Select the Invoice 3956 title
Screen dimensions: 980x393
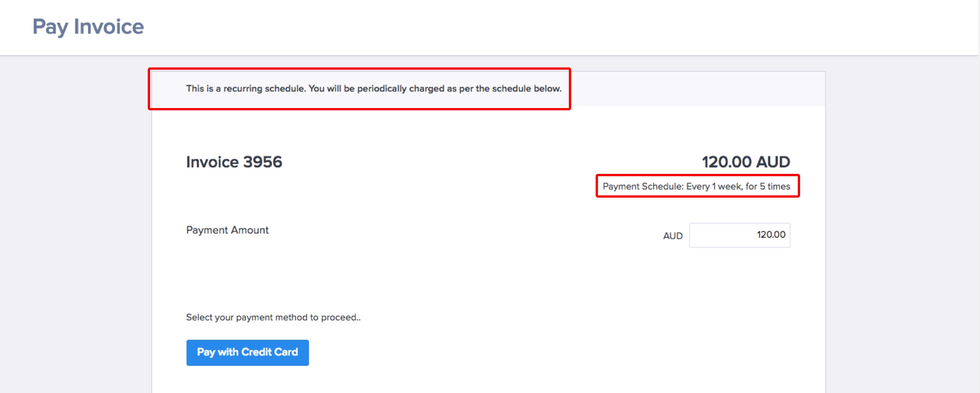(x=234, y=162)
